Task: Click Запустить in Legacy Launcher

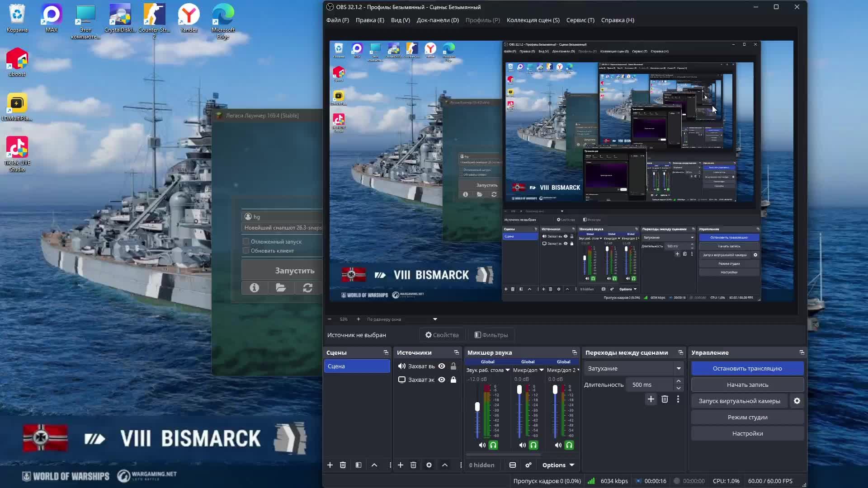Action: tap(282, 270)
